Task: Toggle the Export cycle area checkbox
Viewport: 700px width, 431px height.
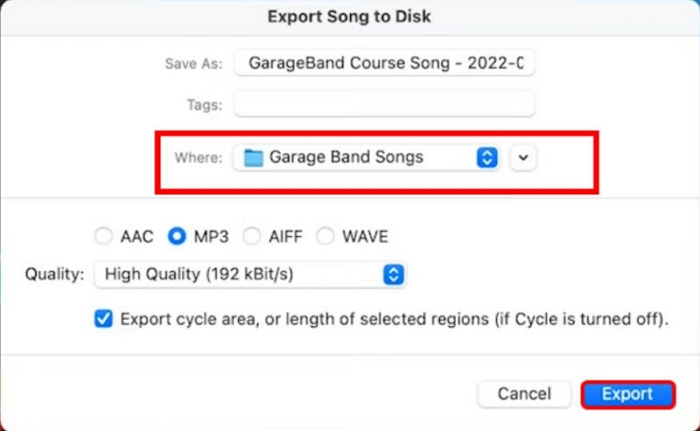Action: tap(103, 319)
